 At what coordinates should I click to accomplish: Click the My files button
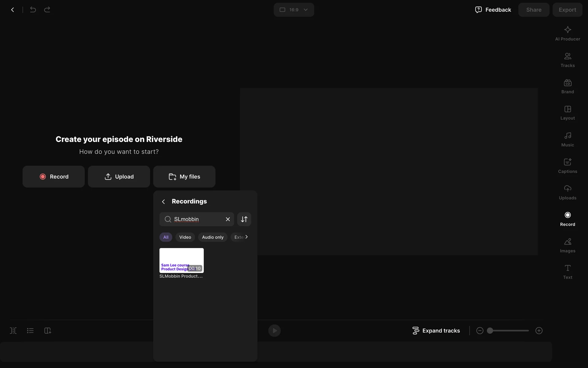point(184,177)
